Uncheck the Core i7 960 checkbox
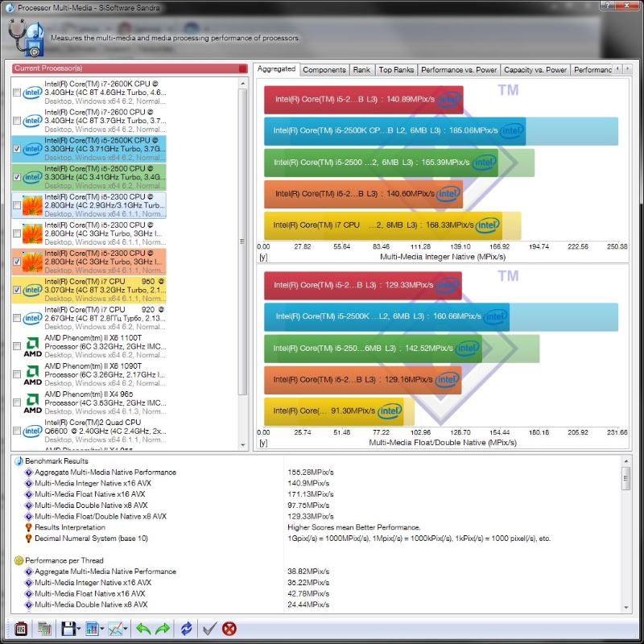644x644 pixels. [x=17, y=290]
